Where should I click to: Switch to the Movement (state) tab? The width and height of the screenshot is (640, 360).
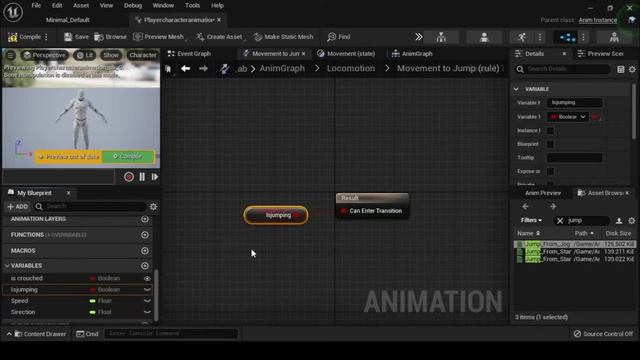[346, 53]
